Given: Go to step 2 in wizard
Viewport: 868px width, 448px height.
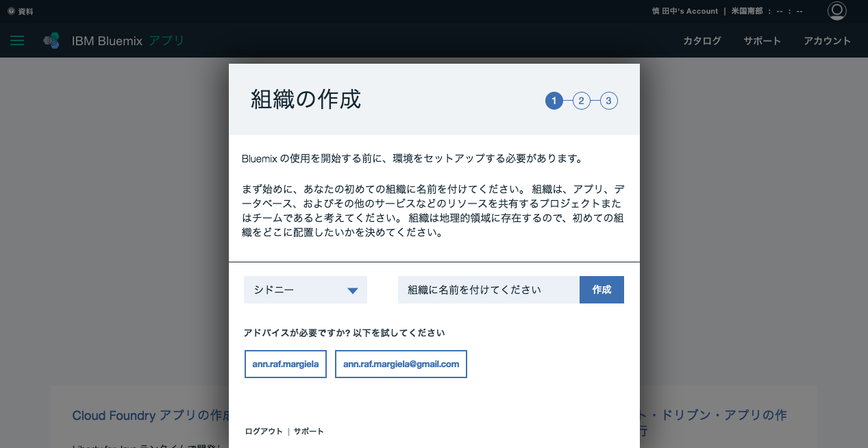Looking at the screenshot, I should [581, 101].
